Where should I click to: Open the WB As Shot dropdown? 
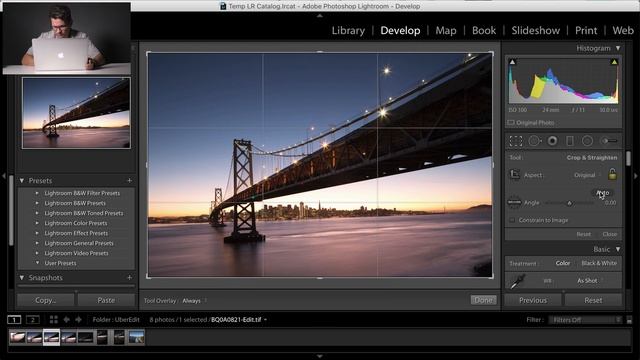click(589, 281)
